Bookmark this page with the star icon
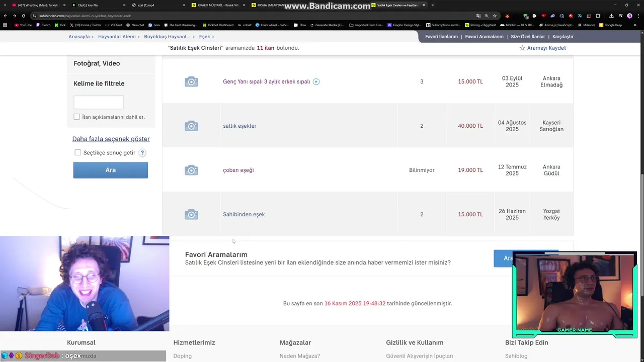Screen dimensions: 644x362 (495, 16)
